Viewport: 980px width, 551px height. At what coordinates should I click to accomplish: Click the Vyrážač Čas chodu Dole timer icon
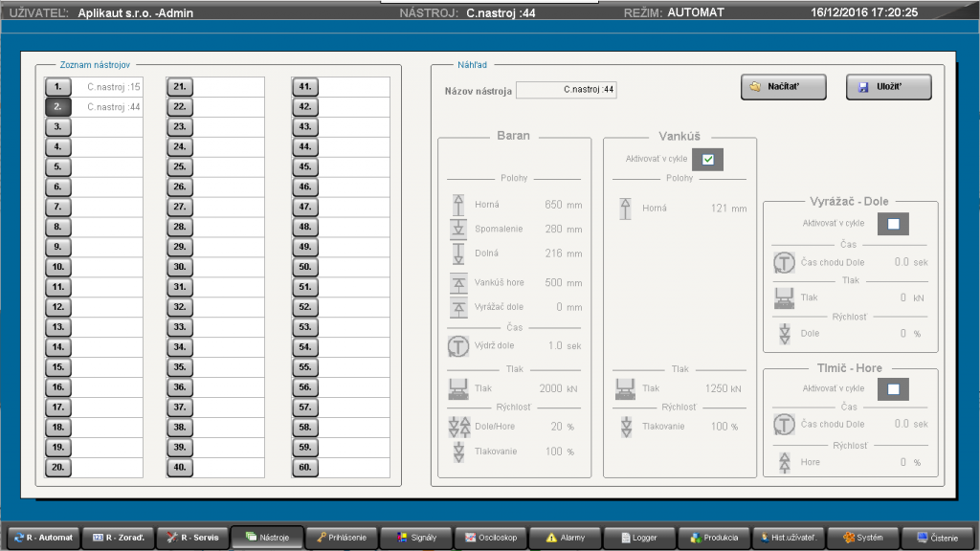coord(784,263)
